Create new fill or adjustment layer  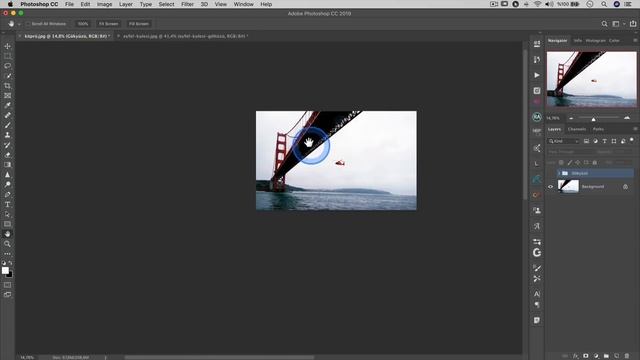pos(596,356)
